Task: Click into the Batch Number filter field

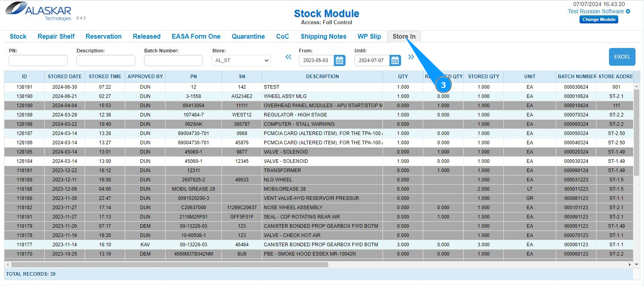Action: pyautogui.click(x=174, y=60)
